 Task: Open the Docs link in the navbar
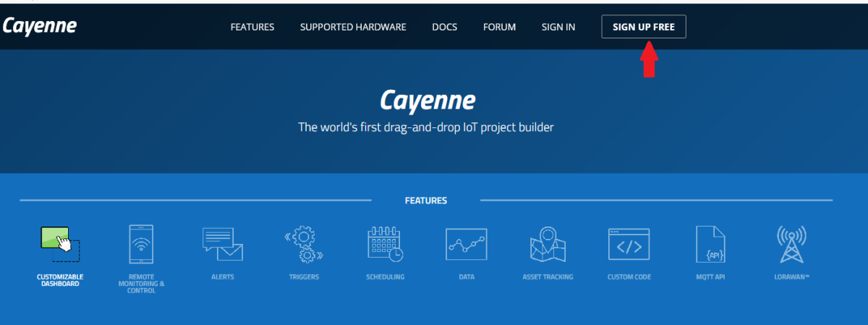pyautogui.click(x=445, y=28)
